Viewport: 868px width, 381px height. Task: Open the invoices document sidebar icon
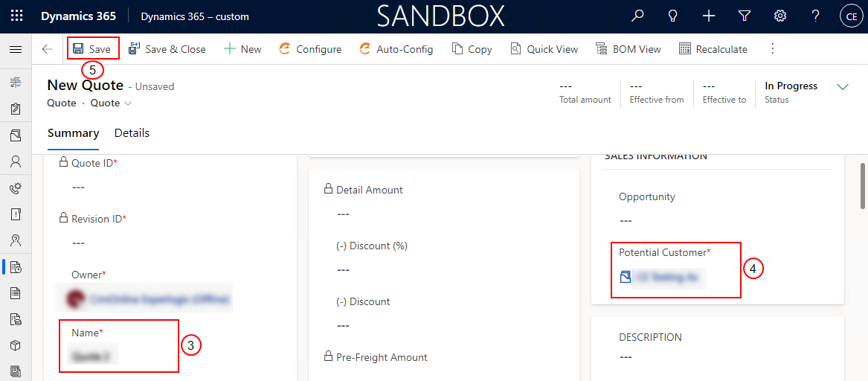[x=16, y=319]
